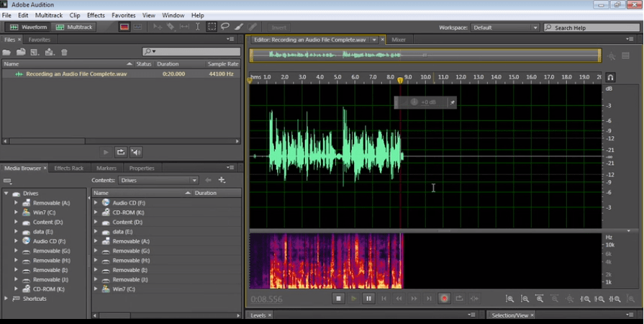The height and width of the screenshot is (324, 644).
Task: Zoom in amplitude icon
Action: [509, 300]
